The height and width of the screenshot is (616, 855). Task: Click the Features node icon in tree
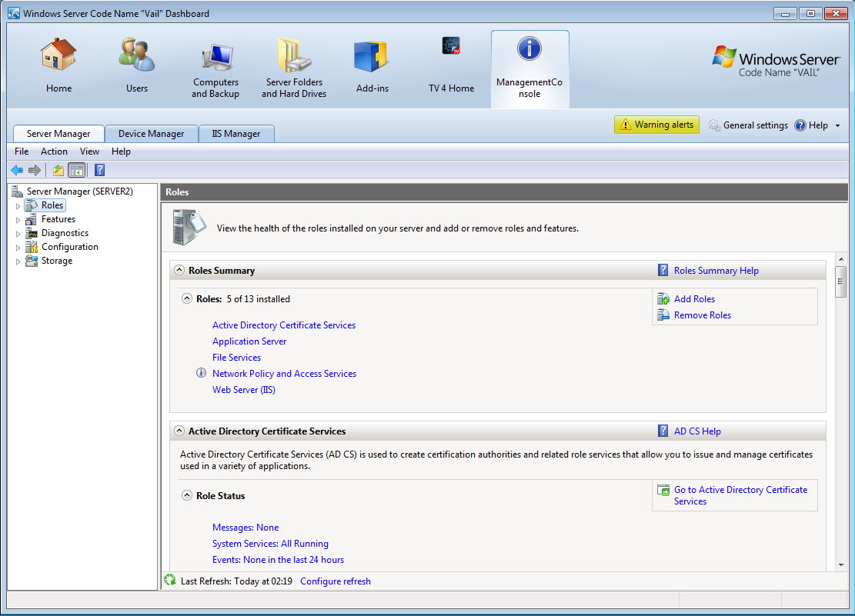pyautogui.click(x=32, y=220)
